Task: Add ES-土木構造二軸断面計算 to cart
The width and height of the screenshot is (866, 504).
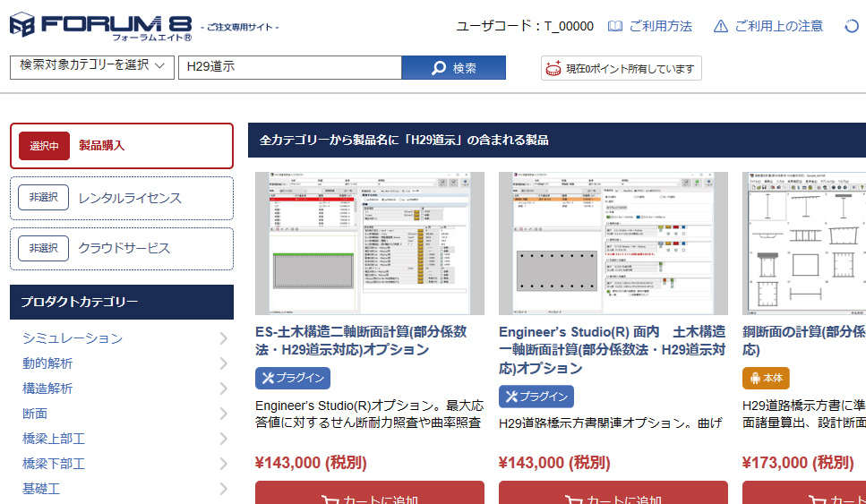Action: (x=370, y=492)
